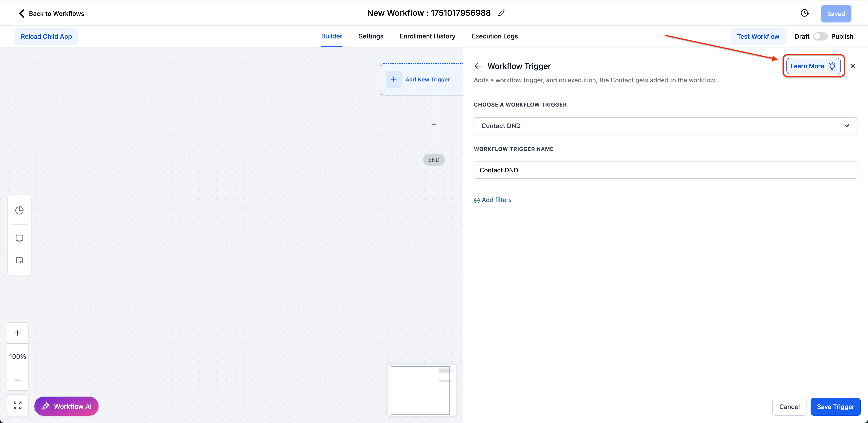Zoom out of the canvas
868x423 pixels.
click(18, 380)
